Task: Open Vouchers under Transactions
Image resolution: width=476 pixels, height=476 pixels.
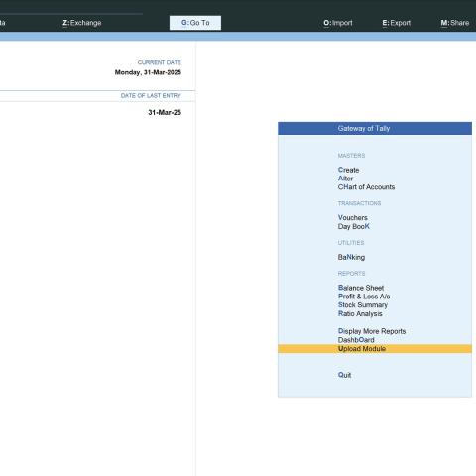Action: [353, 218]
